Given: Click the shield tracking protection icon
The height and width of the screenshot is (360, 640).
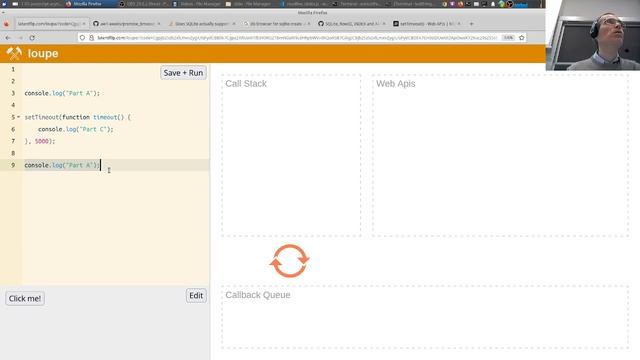Looking at the screenshot, I should coord(82,38).
